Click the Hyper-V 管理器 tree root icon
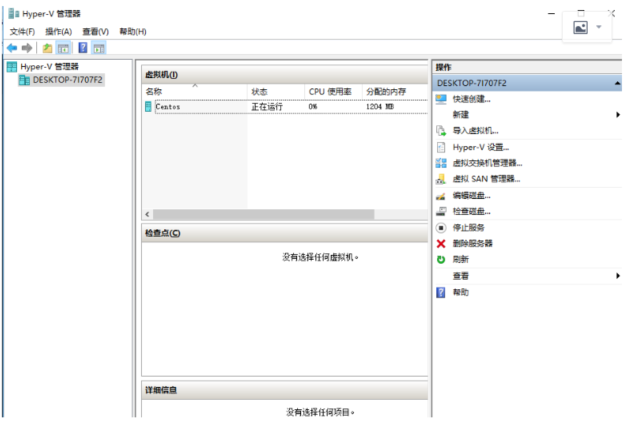The height and width of the screenshot is (421, 628). click(x=12, y=66)
